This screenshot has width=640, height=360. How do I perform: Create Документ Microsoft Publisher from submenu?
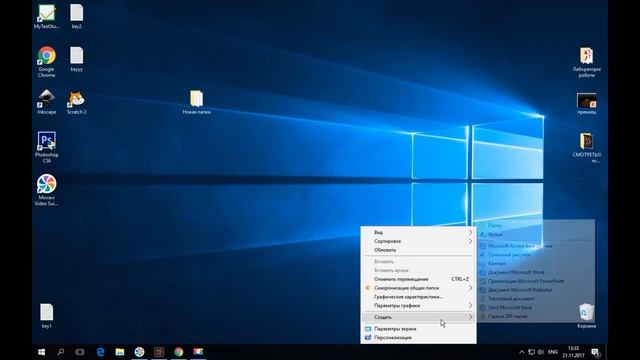tap(536, 290)
